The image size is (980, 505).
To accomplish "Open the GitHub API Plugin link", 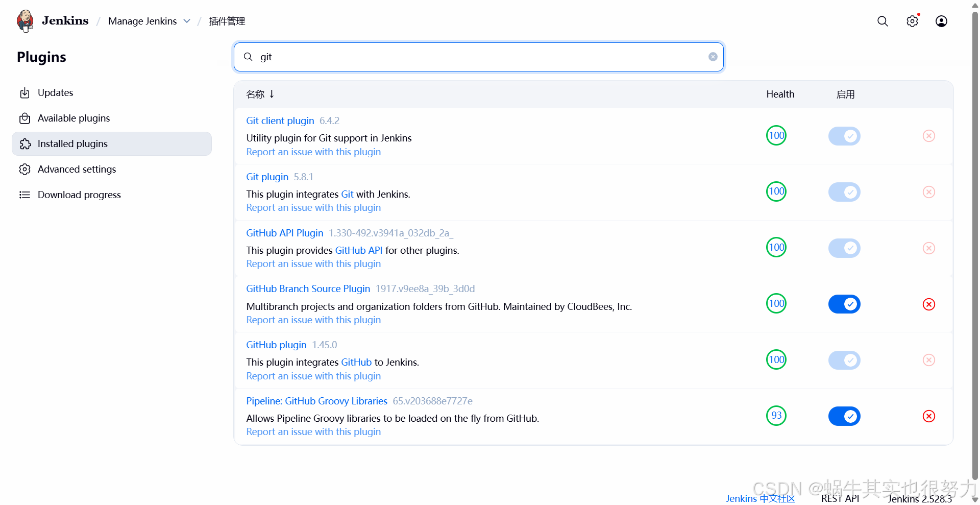I will tap(285, 233).
